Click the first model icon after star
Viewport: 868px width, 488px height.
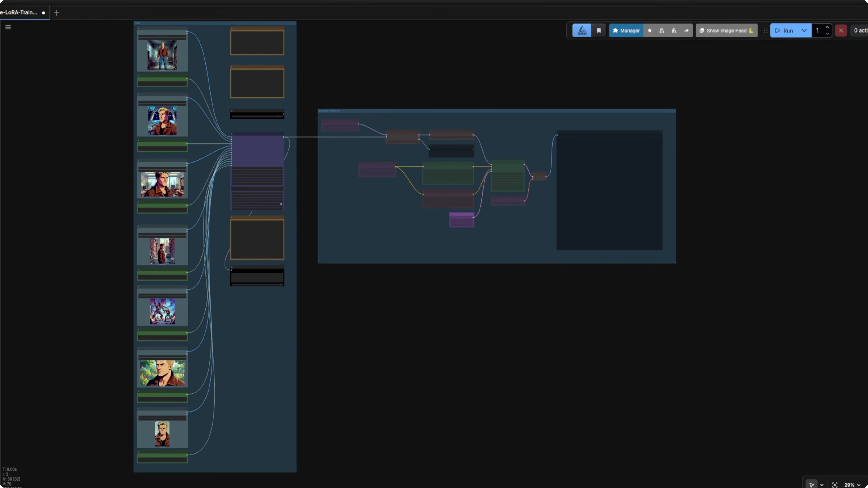coord(662,31)
